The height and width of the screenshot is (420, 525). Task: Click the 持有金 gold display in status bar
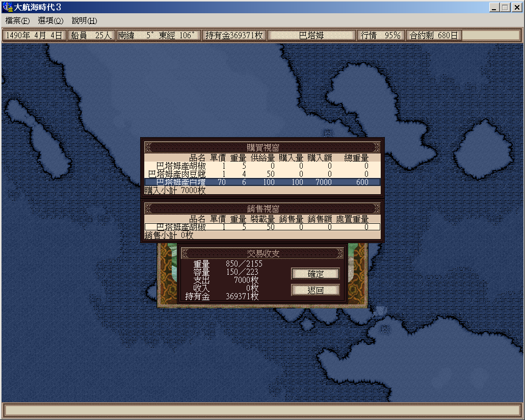tap(234, 36)
